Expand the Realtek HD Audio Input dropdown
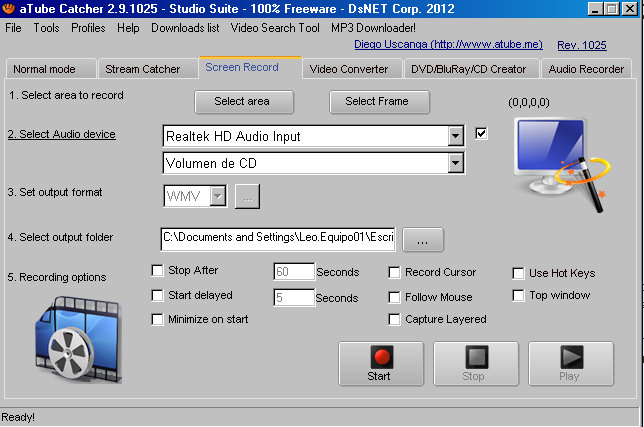The height and width of the screenshot is (427, 644). [x=456, y=136]
